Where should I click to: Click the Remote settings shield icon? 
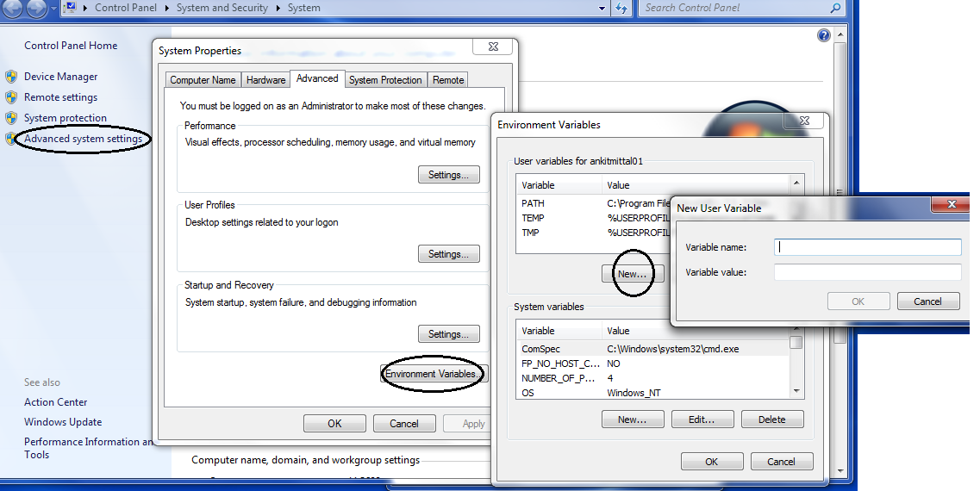(x=11, y=97)
